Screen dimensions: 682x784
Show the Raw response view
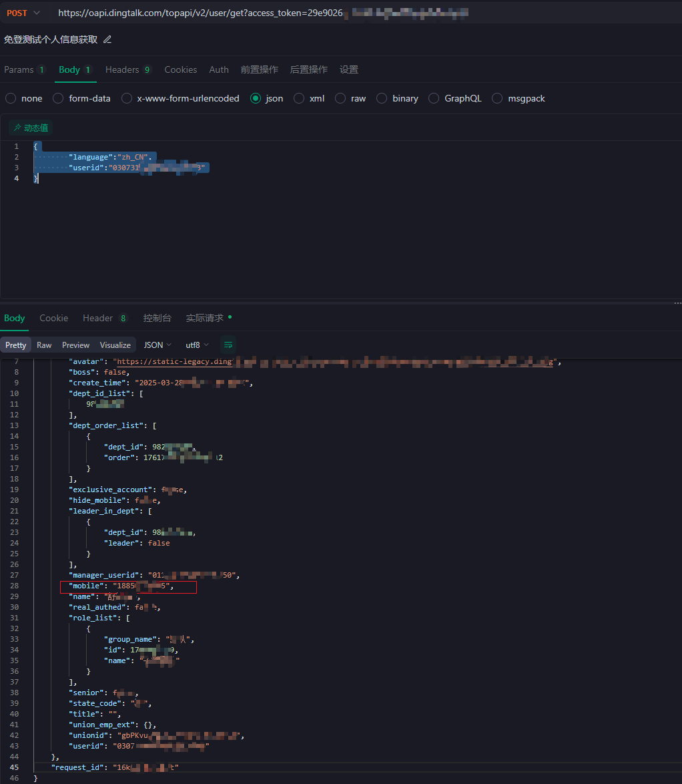(44, 345)
